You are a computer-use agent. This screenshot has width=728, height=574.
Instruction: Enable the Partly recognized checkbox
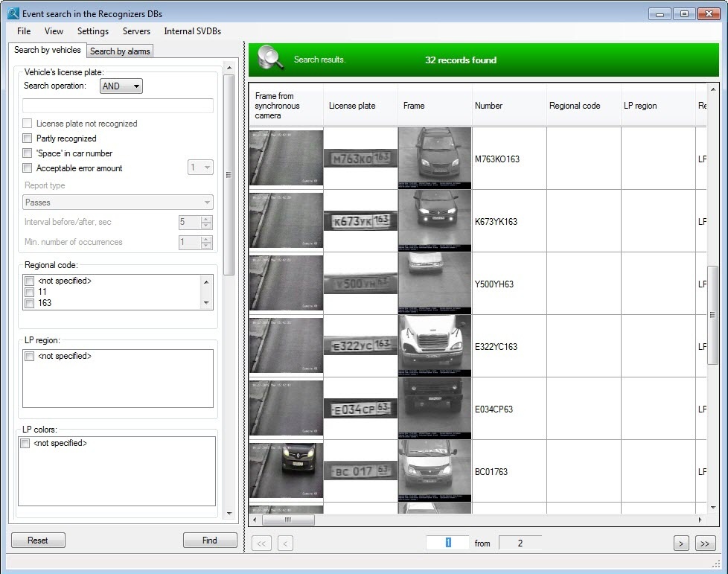click(28, 138)
